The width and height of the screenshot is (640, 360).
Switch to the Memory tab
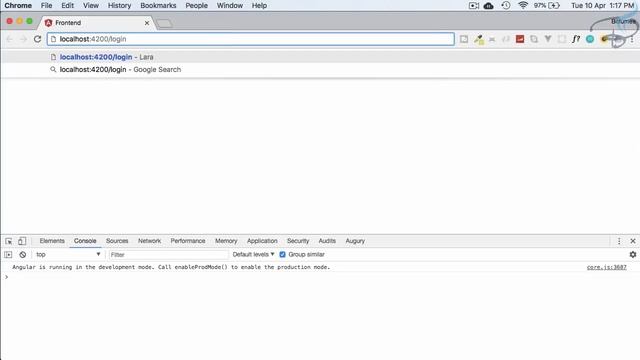click(x=226, y=241)
